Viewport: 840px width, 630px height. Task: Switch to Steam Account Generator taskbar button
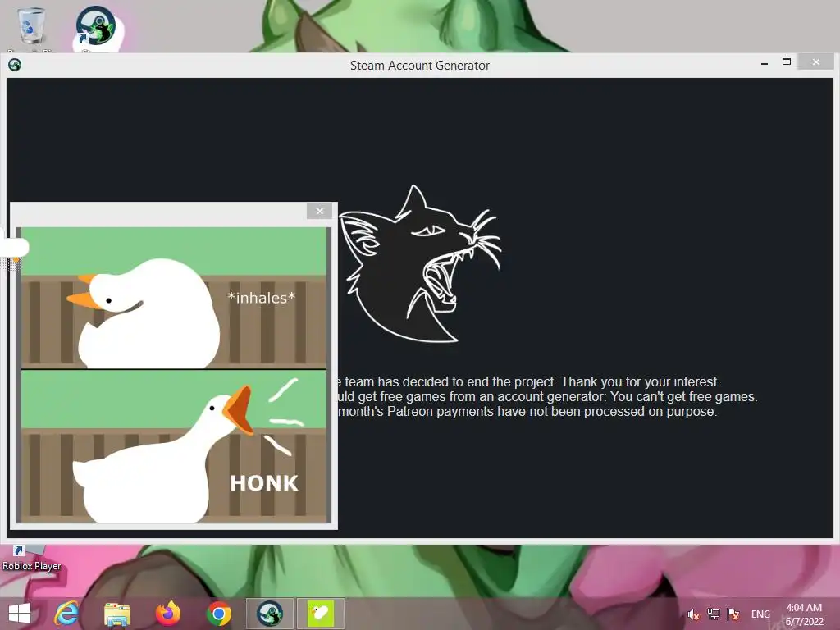269,614
